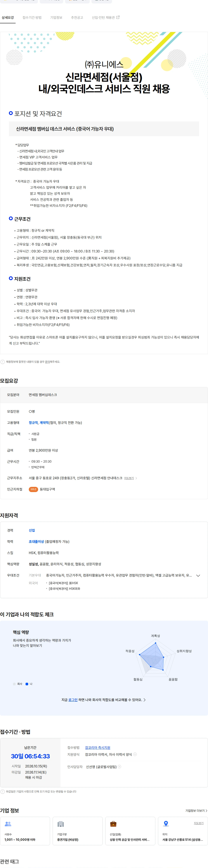Image resolution: width=208 pixels, height=868 pixels.
Task: Expand the 우대조건 preferred conditions list
Action: tap(198, 575)
